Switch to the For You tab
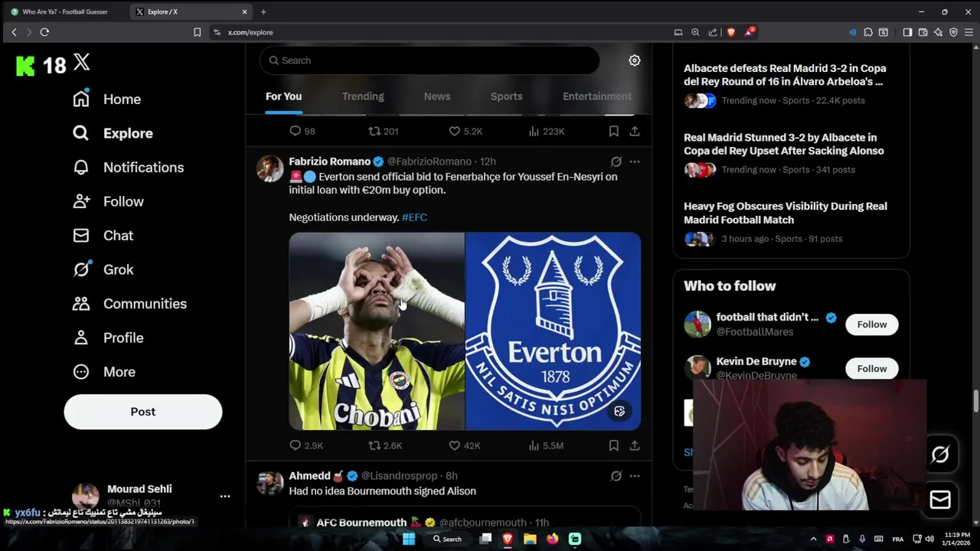The height and width of the screenshot is (551, 980). [283, 96]
